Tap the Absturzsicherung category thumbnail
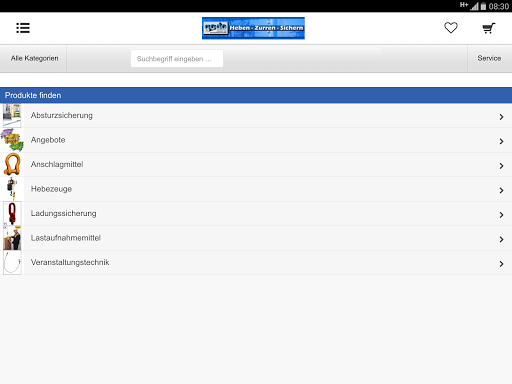 (x=12, y=115)
